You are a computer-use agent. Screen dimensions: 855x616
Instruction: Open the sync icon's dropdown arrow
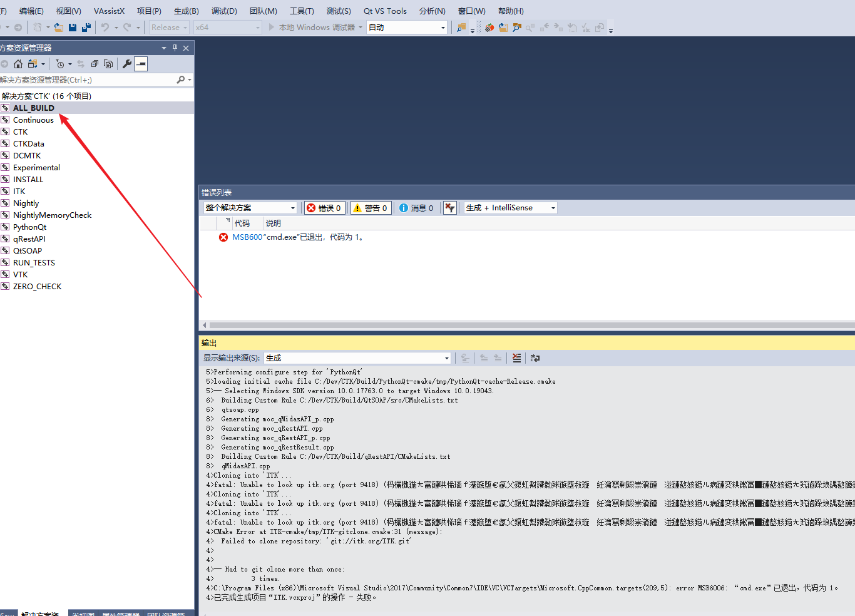tap(43, 64)
